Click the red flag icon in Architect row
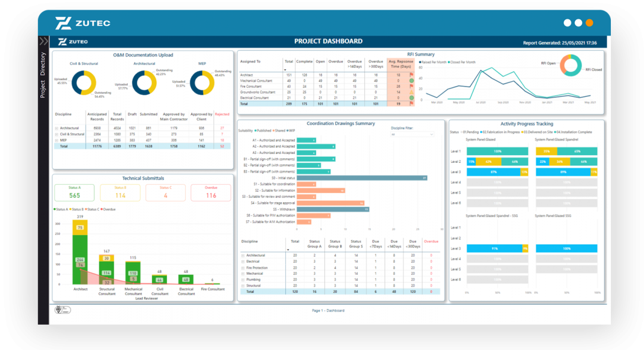This screenshot has width=644, height=350. (x=411, y=75)
